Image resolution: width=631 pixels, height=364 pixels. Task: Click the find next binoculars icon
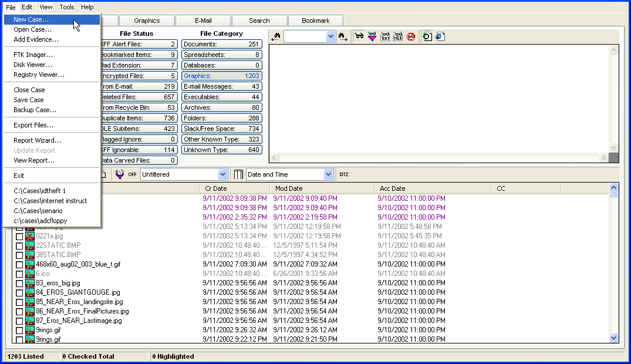click(343, 36)
